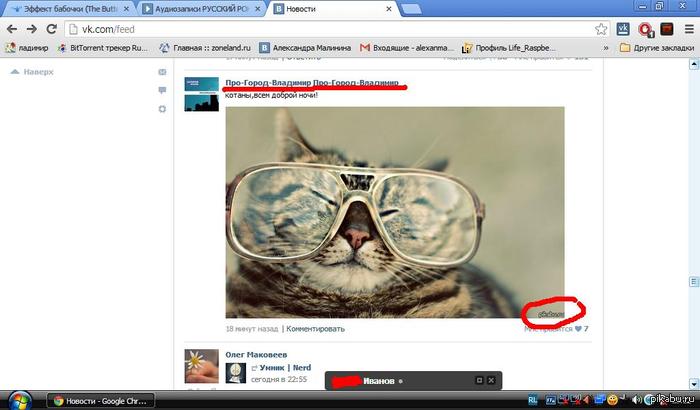Like the cat post with heart
Screen dimensions: 700x410
click(577, 328)
